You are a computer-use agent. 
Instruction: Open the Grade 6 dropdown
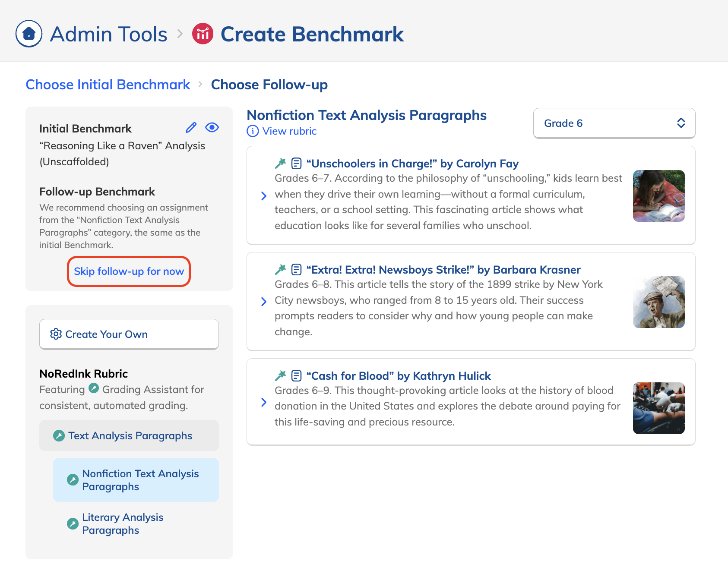[x=614, y=123]
